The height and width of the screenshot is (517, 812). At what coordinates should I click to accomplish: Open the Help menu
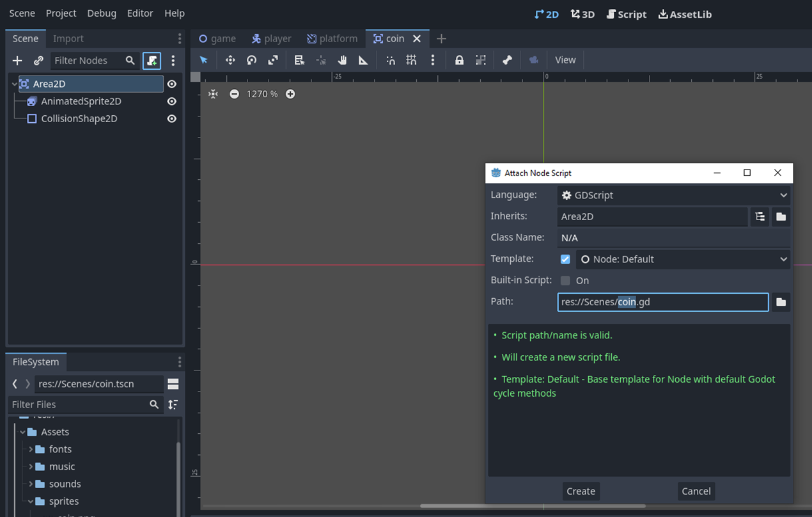[175, 13]
